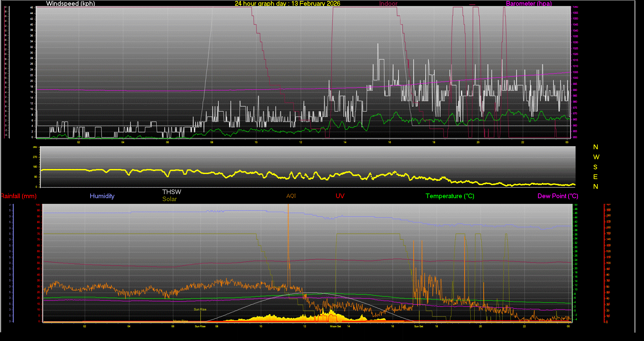Toggle the Windspeed (kph) graph trace
644x341 pixels.
70,4
